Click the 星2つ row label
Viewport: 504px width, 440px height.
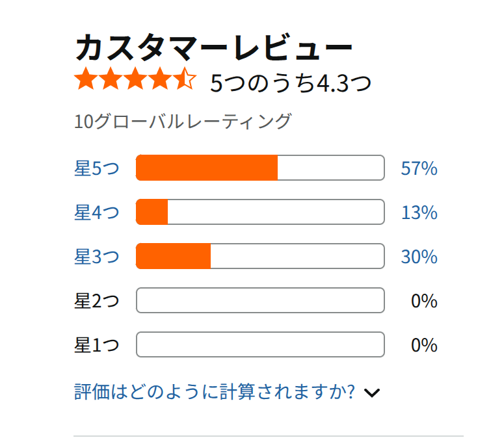(x=97, y=301)
